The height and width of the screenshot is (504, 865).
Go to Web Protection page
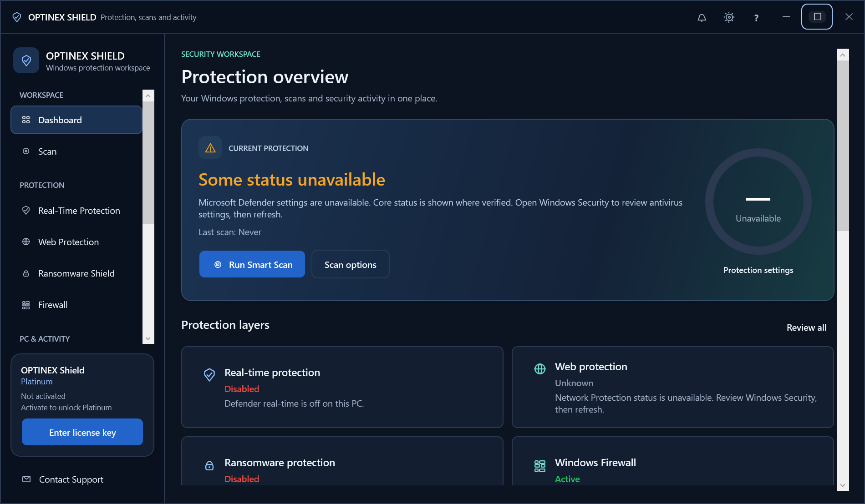click(x=76, y=242)
